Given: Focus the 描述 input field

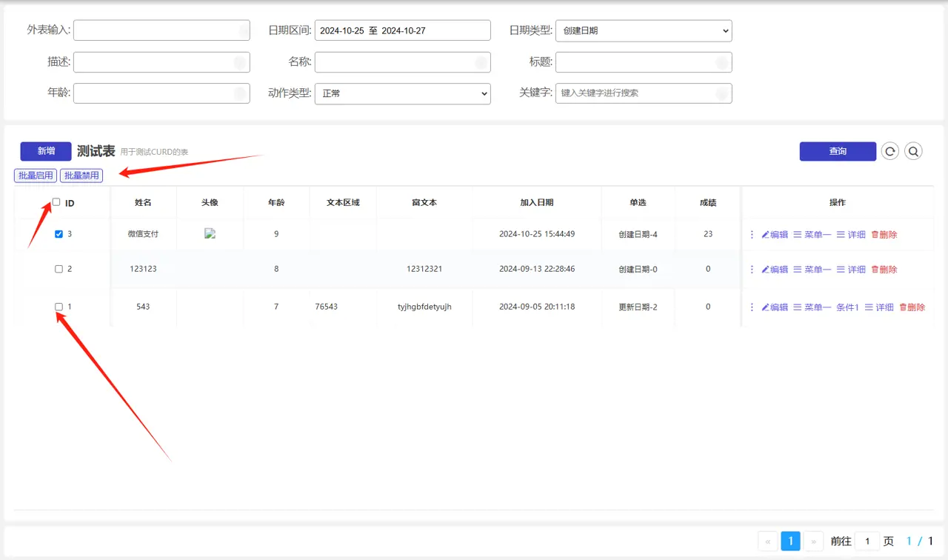Looking at the screenshot, I should pos(161,62).
